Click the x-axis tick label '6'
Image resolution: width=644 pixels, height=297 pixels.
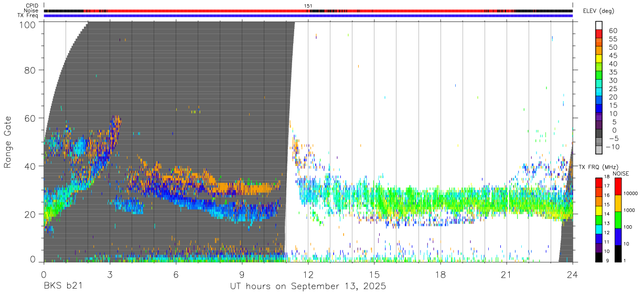[176, 274]
